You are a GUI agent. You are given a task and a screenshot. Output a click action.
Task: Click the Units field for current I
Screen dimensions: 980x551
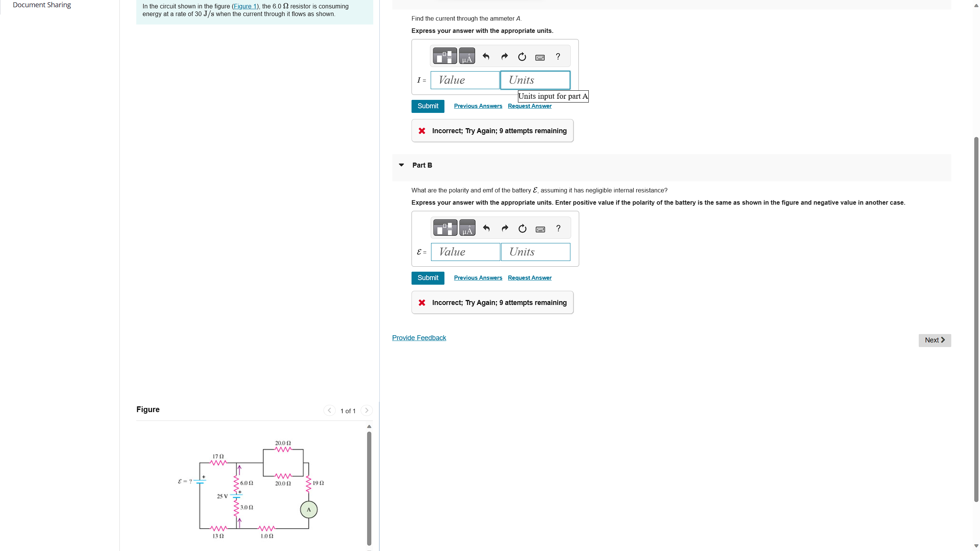[535, 80]
